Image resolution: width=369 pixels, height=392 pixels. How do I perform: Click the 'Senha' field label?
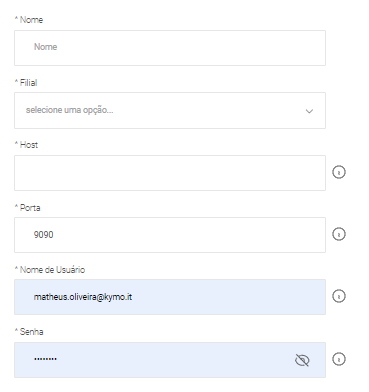31,332
